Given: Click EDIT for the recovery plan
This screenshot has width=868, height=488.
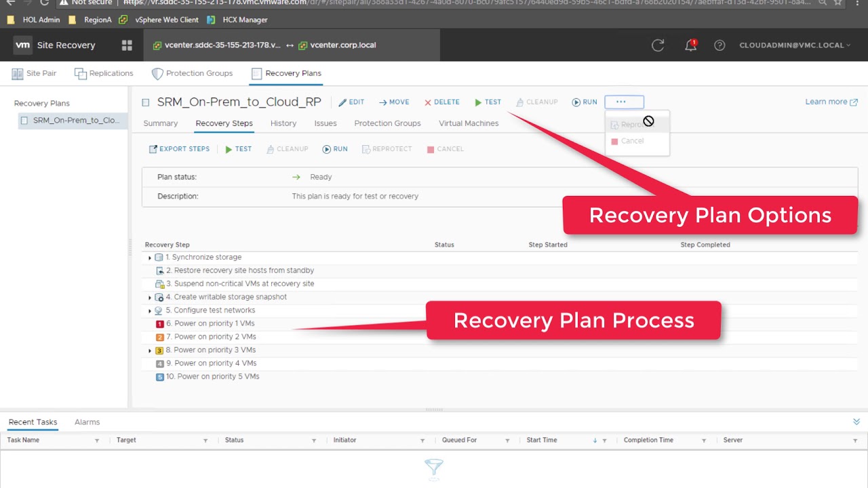Looking at the screenshot, I should coord(351,102).
